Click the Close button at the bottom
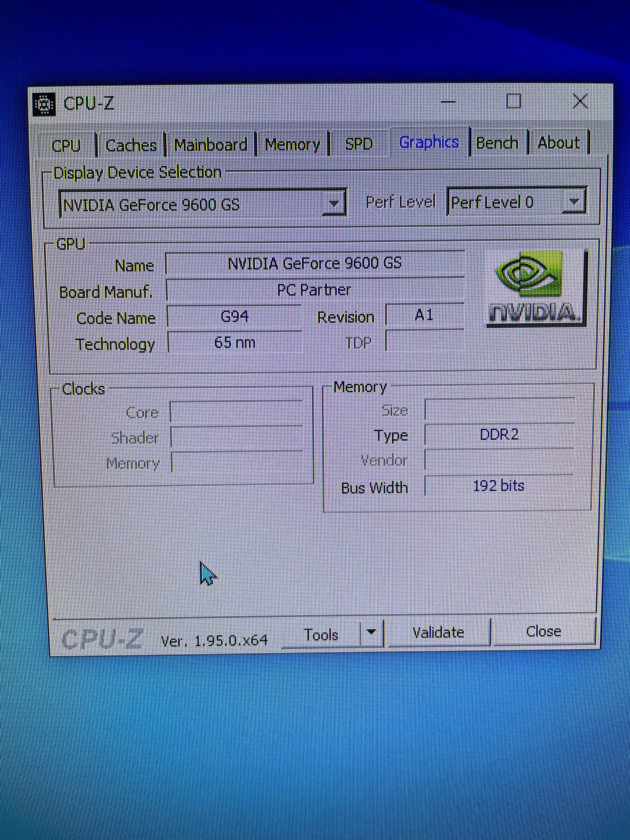The width and height of the screenshot is (630, 840). pos(543,631)
